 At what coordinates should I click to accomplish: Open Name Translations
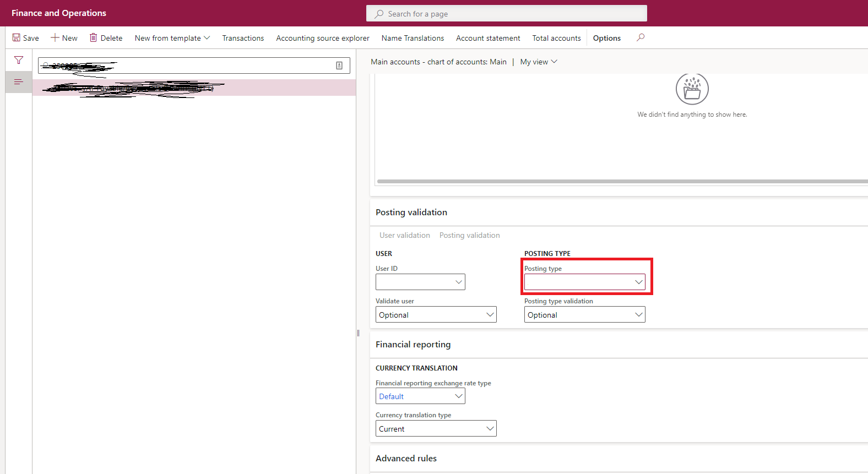pyautogui.click(x=413, y=38)
